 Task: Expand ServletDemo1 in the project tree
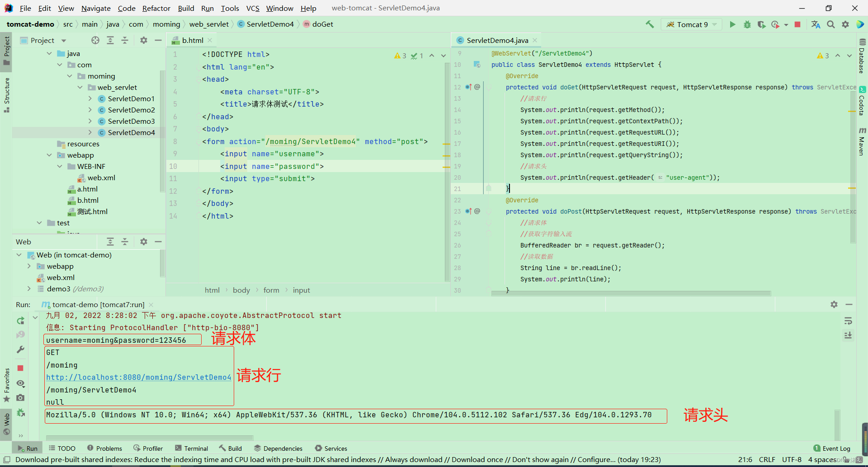[90, 98]
